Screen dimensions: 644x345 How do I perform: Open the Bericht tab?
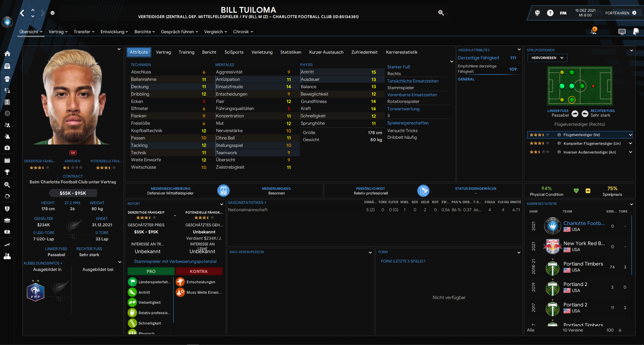(209, 52)
